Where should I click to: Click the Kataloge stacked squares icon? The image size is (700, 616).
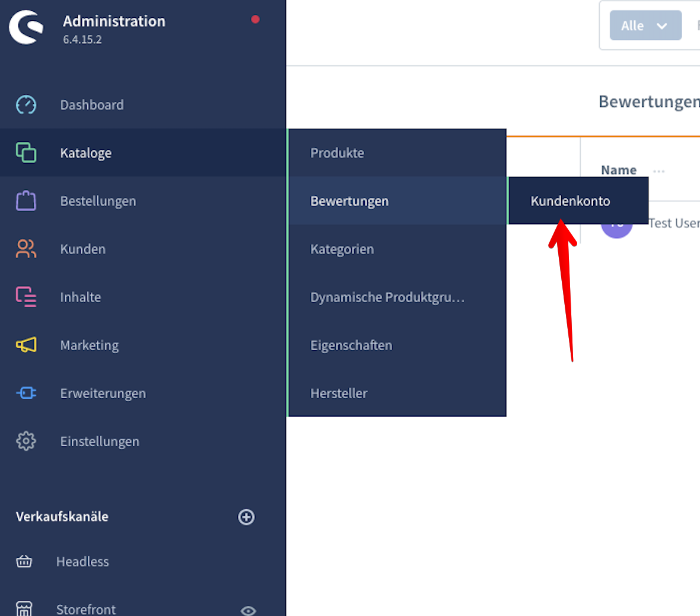pos(26,153)
